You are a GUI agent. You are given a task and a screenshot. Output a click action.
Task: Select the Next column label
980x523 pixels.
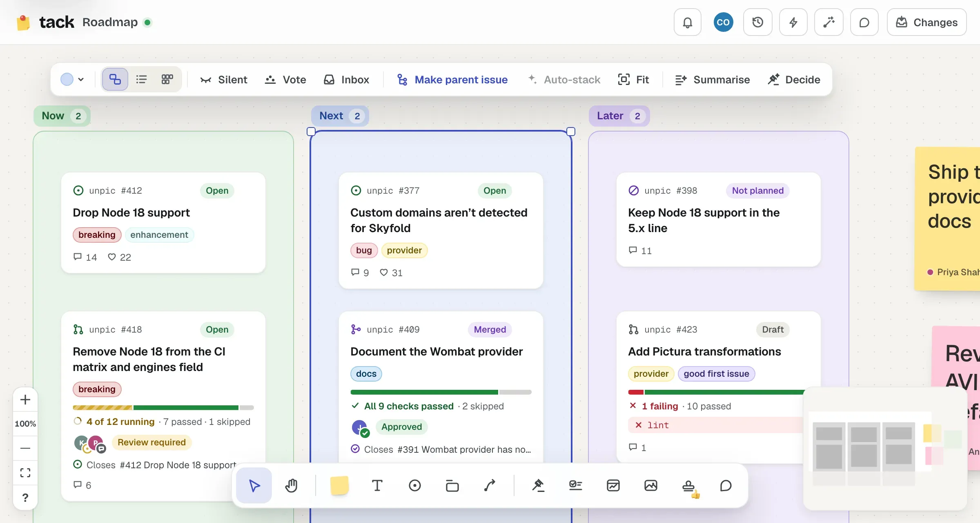[x=340, y=116]
